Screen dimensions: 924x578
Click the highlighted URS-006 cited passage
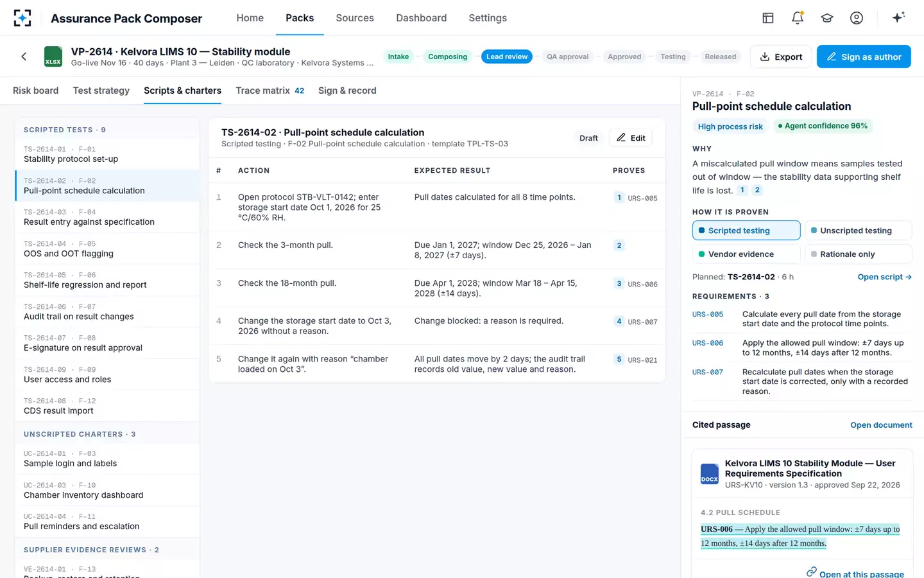[800, 536]
